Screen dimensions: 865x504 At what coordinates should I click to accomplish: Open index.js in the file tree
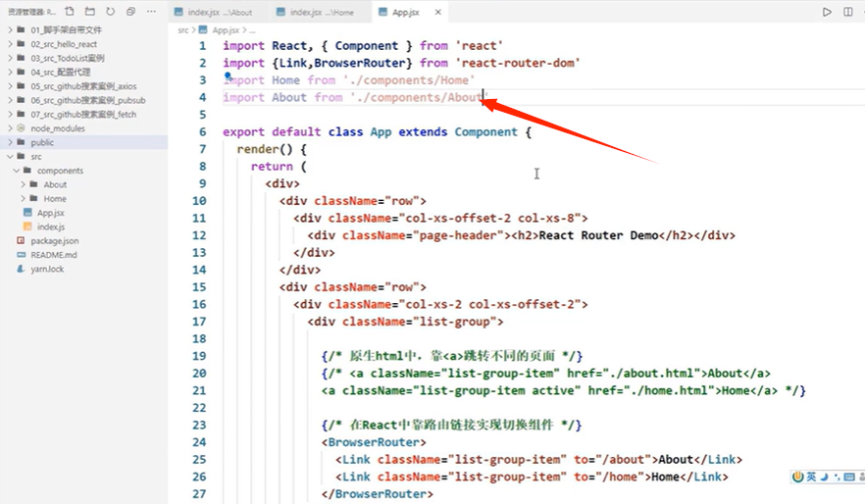pyautogui.click(x=51, y=227)
